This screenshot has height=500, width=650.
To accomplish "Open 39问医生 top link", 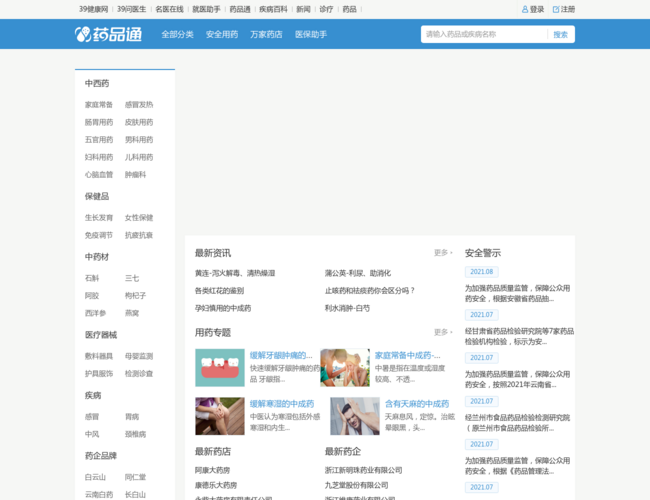I will pos(131,9).
